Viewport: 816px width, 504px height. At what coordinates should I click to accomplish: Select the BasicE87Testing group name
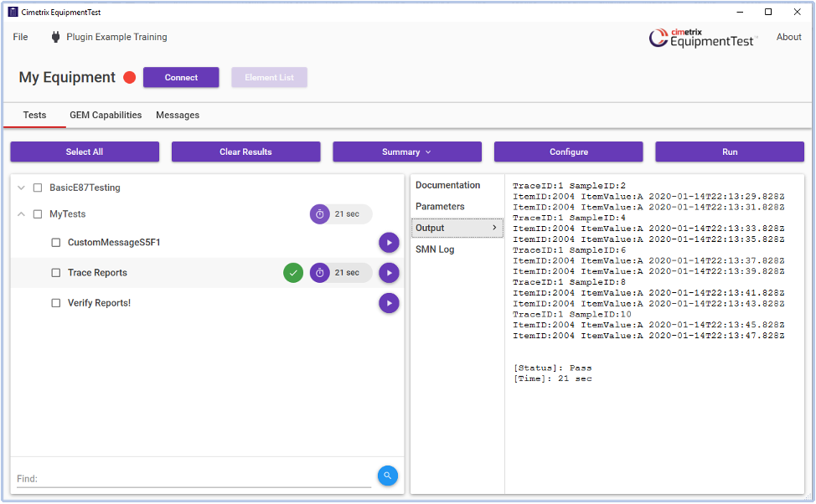[x=85, y=188]
